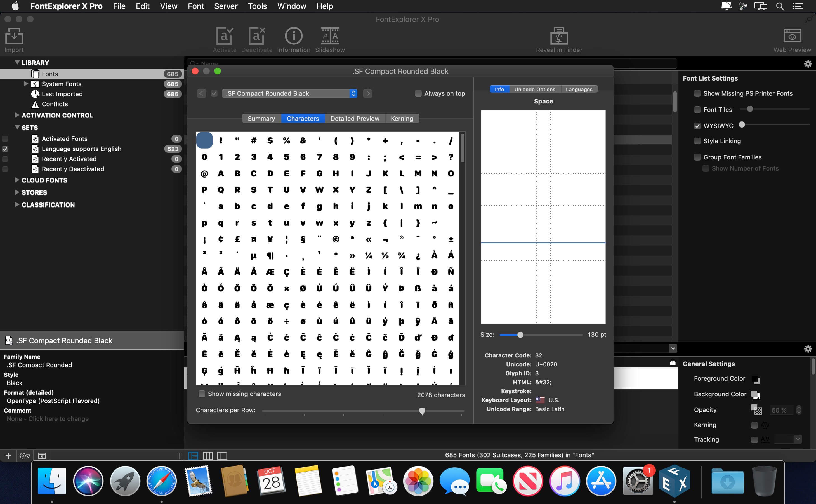Switch to the three-column layout icon
This screenshot has width=816, height=504.
207,456
